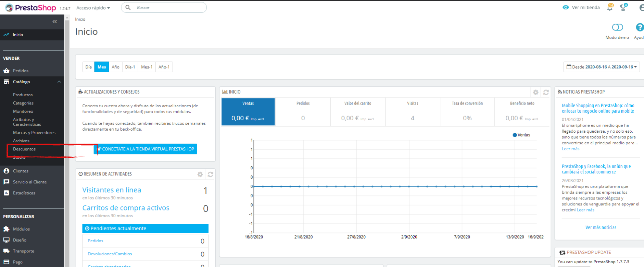Screen dimensions: 644x267
Task: Click Leer más under the Mobile Shopping article
Action: [x=570, y=149]
